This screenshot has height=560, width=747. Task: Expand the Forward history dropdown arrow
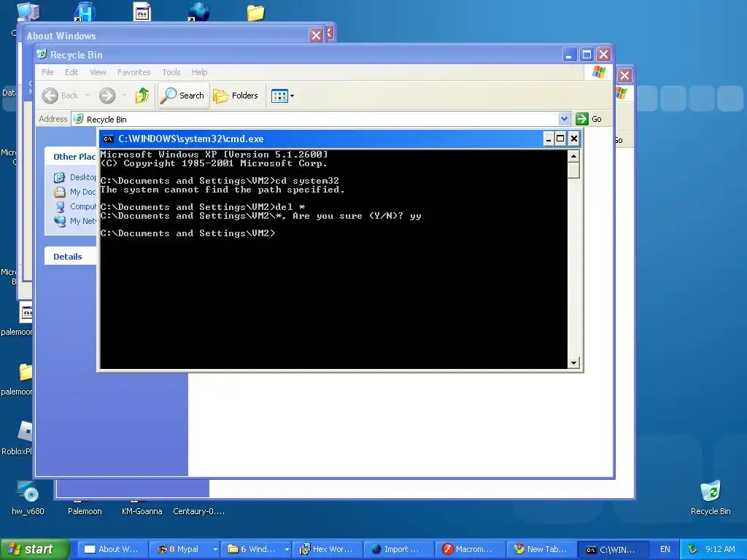click(x=124, y=96)
